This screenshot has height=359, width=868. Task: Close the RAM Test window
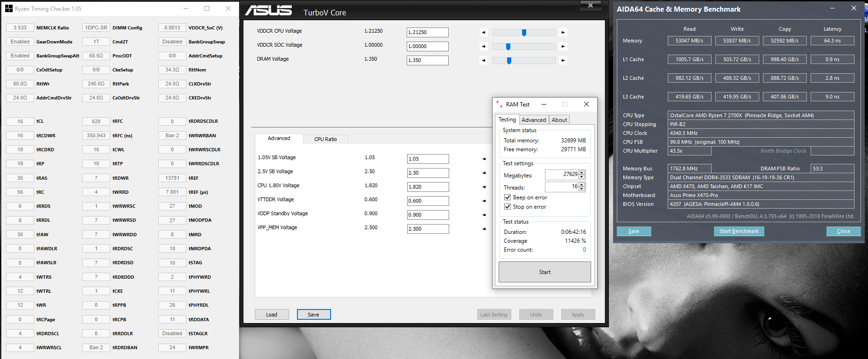586,104
